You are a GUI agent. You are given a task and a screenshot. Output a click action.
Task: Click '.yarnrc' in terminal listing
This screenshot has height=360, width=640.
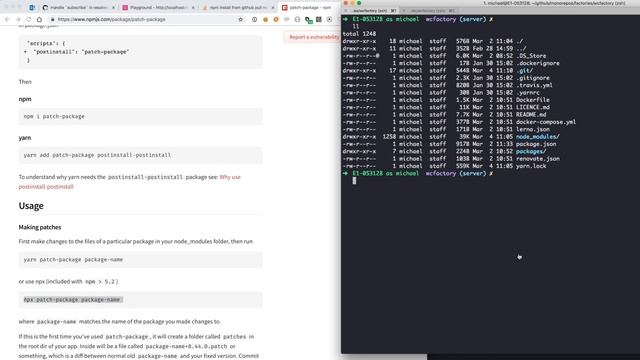click(x=527, y=93)
